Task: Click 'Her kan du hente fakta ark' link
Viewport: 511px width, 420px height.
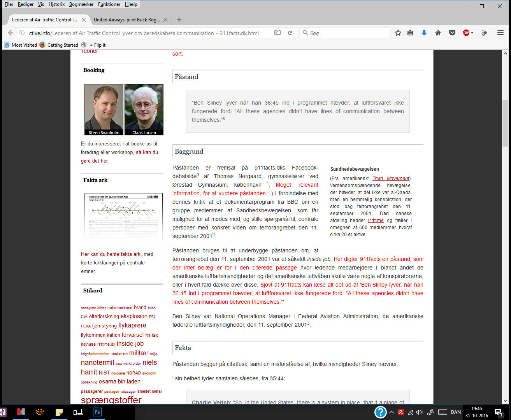Action: [x=111, y=254]
